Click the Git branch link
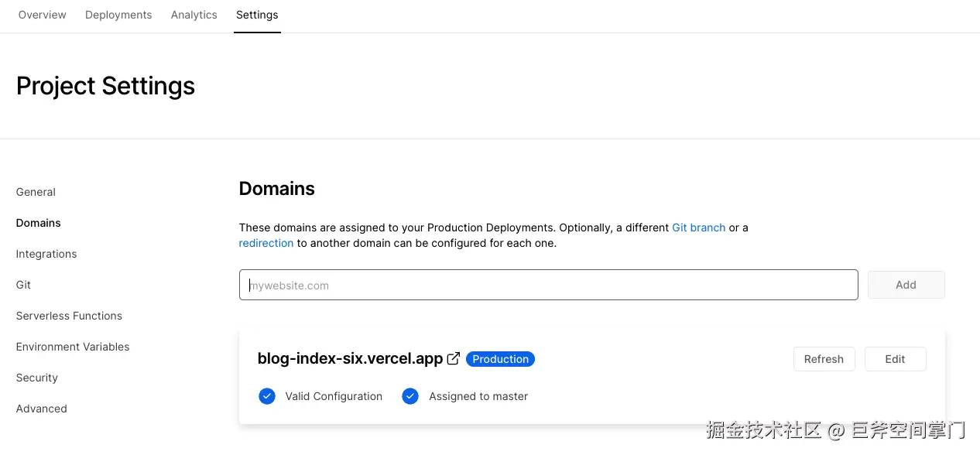 (x=698, y=227)
